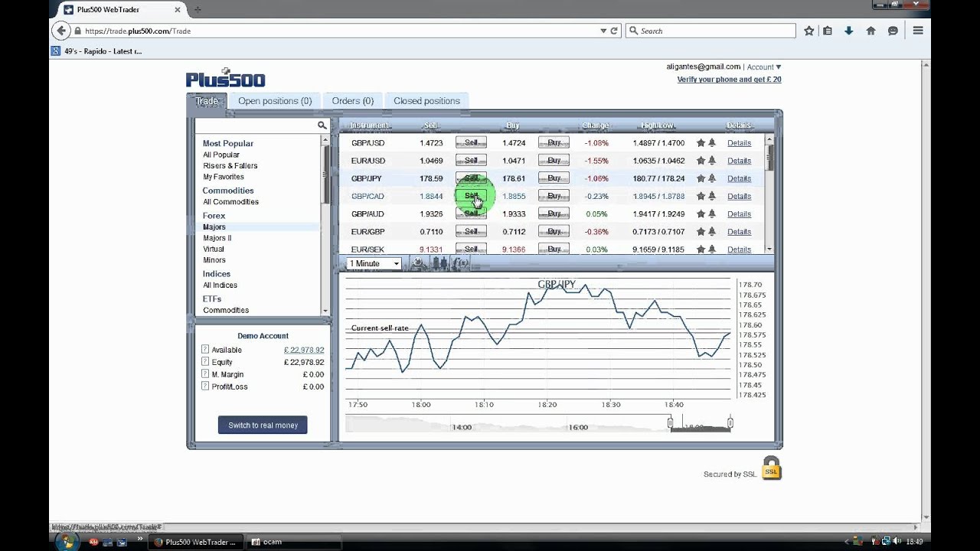Select Majors under Forex
The height and width of the screenshot is (551, 980).
[214, 227]
